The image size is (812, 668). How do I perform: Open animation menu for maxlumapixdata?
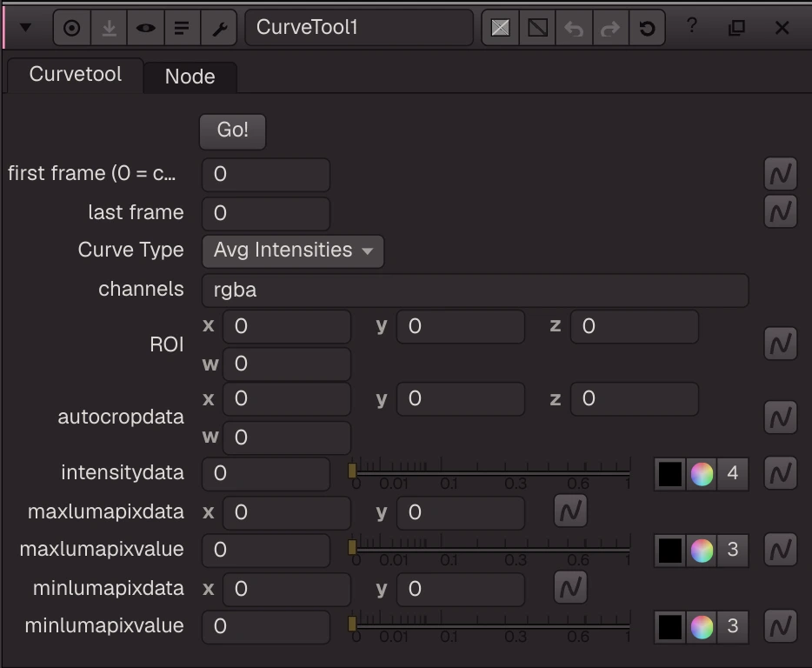coord(570,511)
